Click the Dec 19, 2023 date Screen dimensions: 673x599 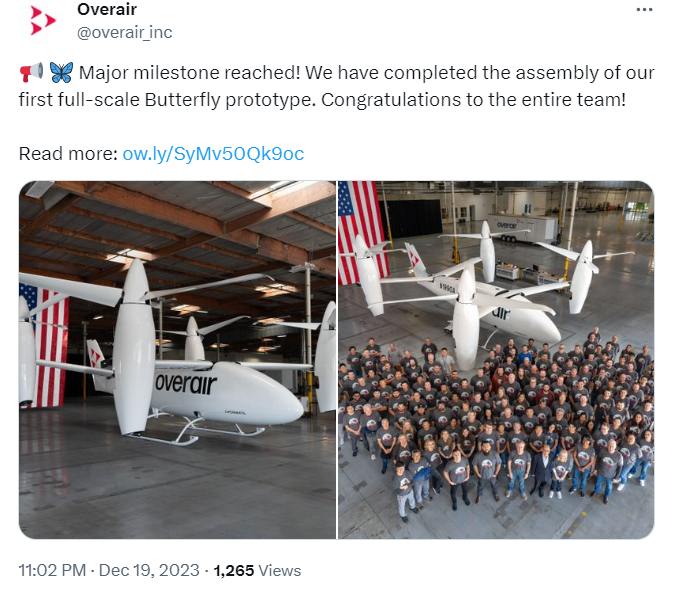click(x=149, y=570)
